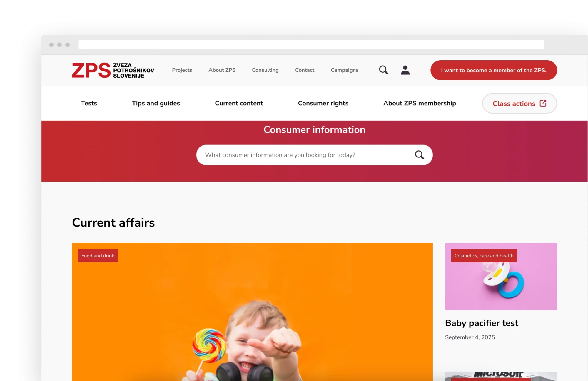Open the Current content section
The image size is (588, 381).
(239, 103)
